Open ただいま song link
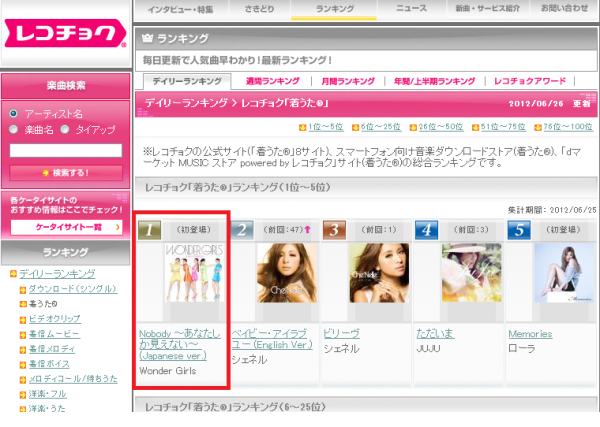This screenshot has width=600, height=427. click(435, 334)
